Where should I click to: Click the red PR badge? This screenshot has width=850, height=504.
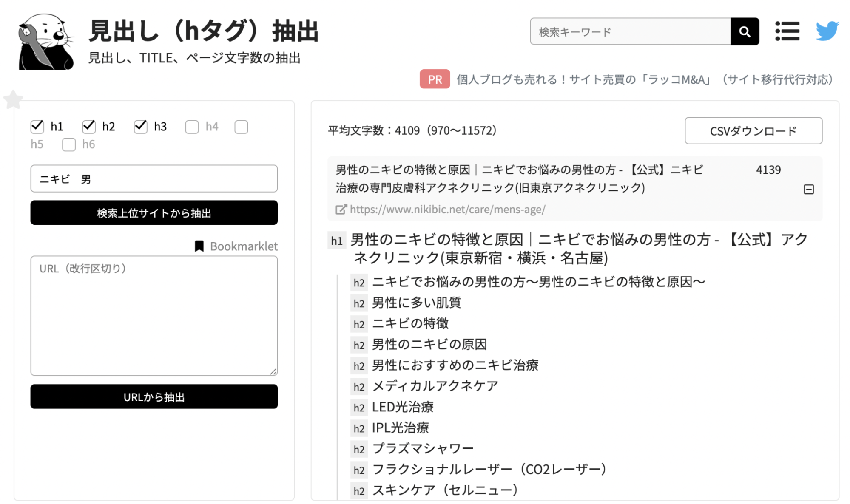tap(434, 79)
